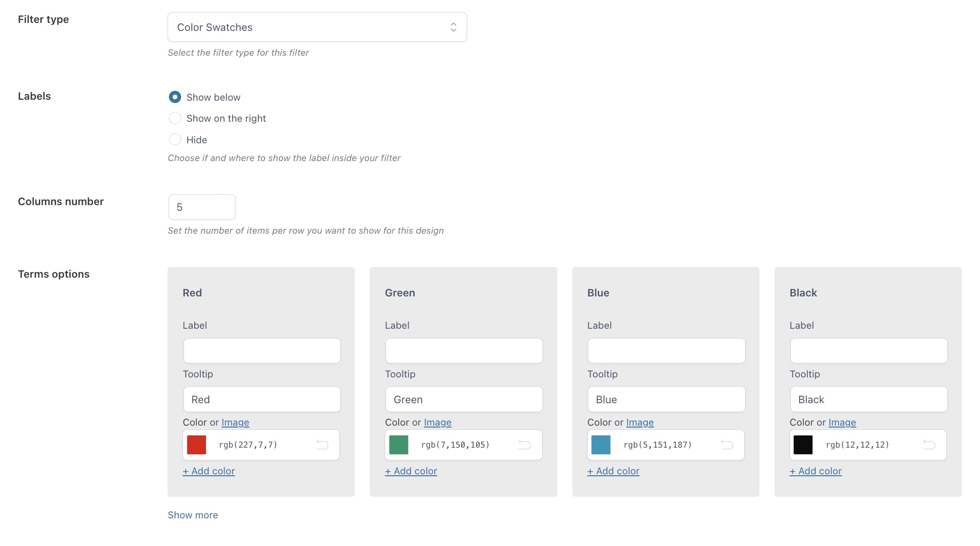Expand terms with Show more
Image resolution: width=980 pixels, height=546 pixels.
(193, 515)
